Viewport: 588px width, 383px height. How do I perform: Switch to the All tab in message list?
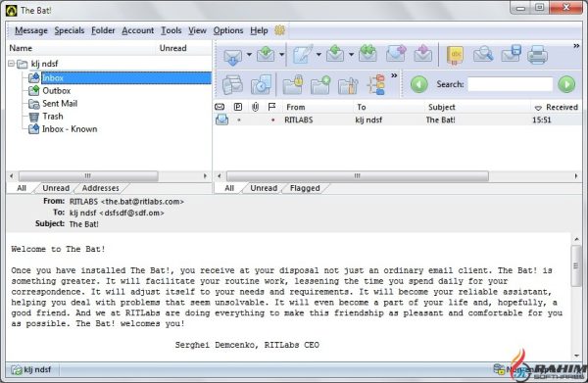coord(229,188)
